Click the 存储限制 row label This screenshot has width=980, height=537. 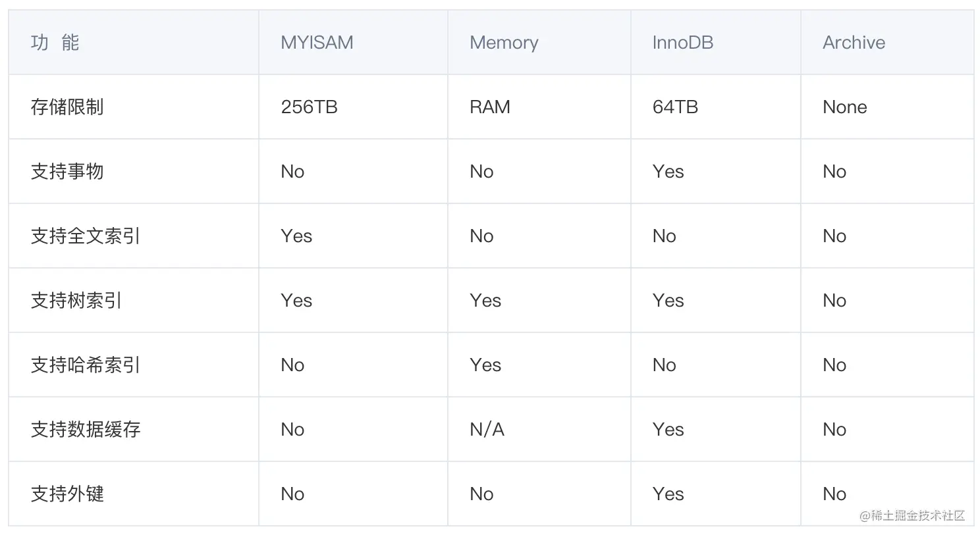pyautogui.click(x=67, y=107)
